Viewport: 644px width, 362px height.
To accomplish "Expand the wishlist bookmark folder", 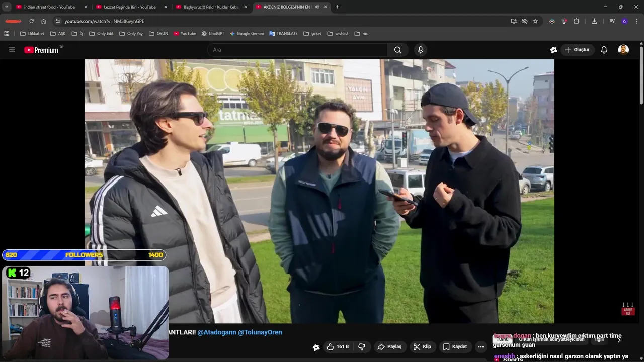I will click(x=338, y=34).
